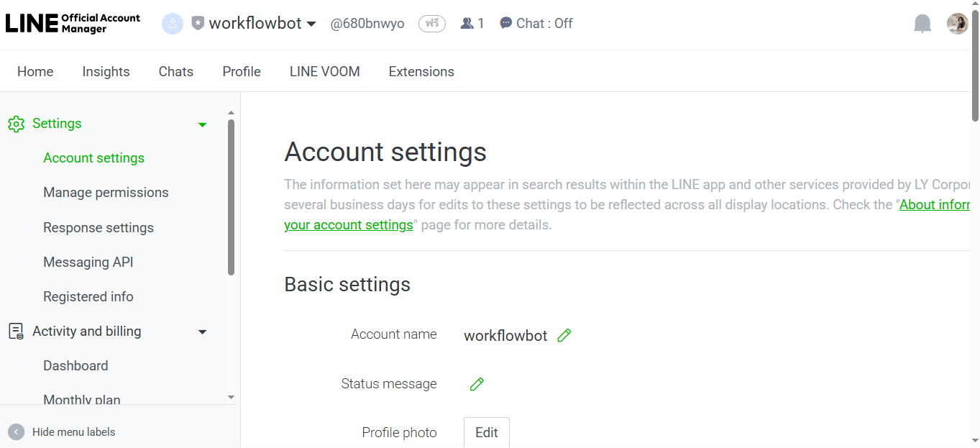Edit account name with pencil icon
Image resolution: width=980 pixels, height=448 pixels.
pyautogui.click(x=564, y=335)
